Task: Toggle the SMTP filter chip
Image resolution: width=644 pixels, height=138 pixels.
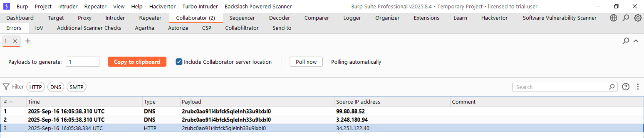Action: click(x=76, y=87)
